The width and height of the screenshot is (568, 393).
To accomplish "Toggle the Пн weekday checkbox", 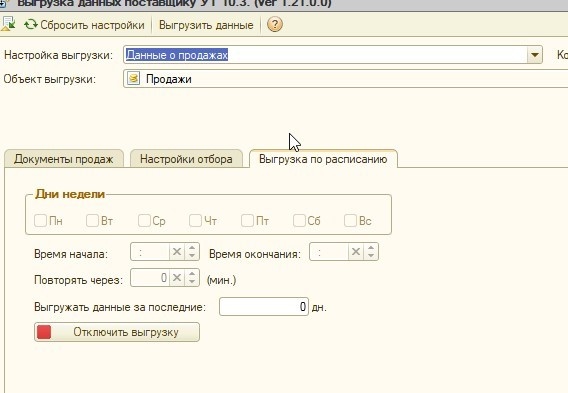I will tap(40, 220).
